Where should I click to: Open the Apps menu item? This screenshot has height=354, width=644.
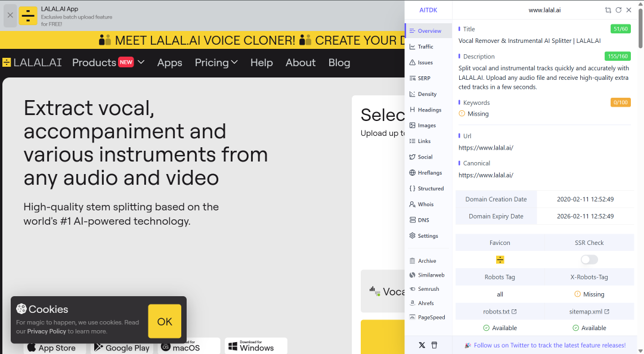click(169, 63)
